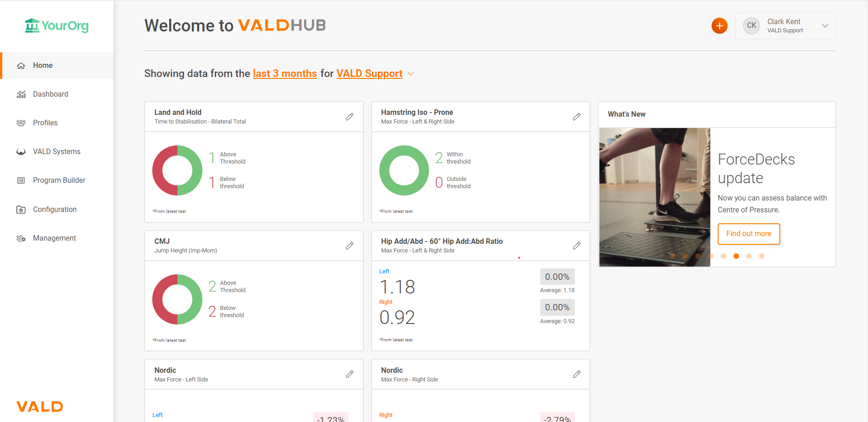Viewport: 868px width, 422px height.
Task: Click the Left value 1.18
Action: (397, 287)
